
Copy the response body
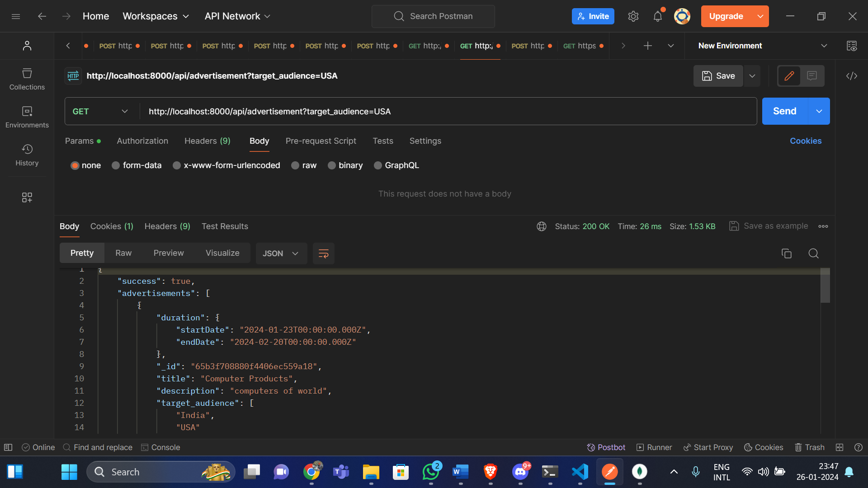[787, 253]
